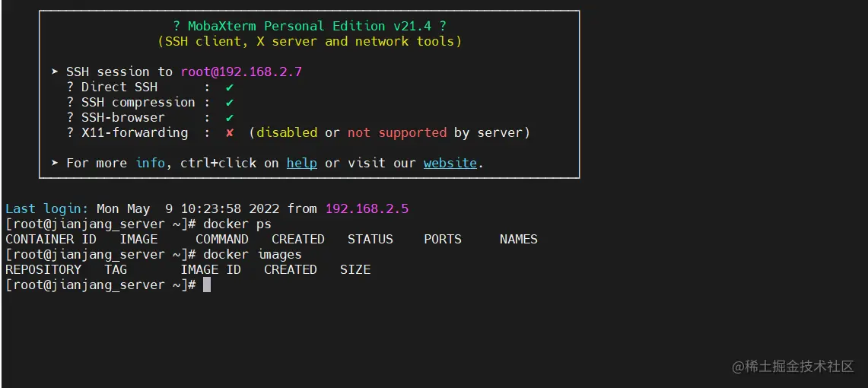Visit the website link in banner
Screen dimensions: 868x388
click(x=450, y=164)
